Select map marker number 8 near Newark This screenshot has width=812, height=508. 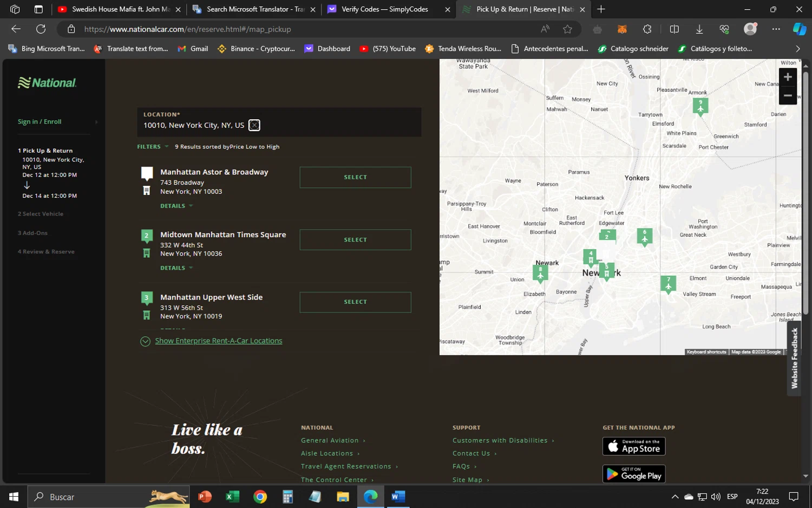pyautogui.click(x=540, y=273)
